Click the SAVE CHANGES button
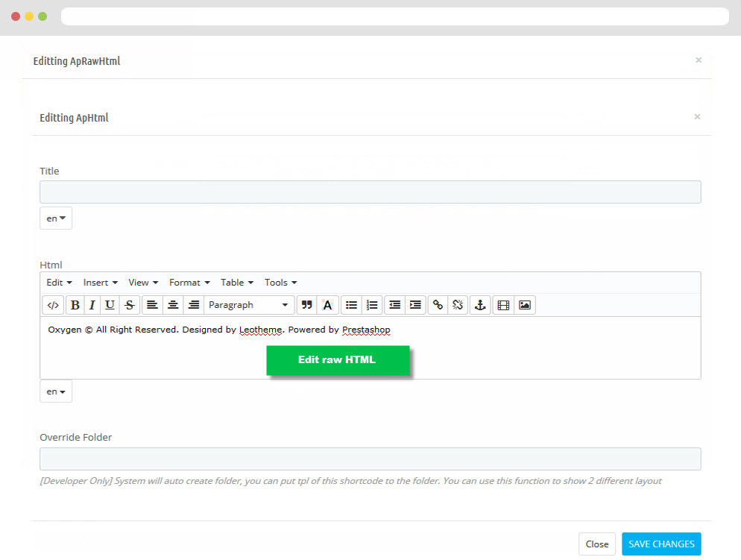The width and height of the screenshot is (741, 560). click(x=661, y=544)
